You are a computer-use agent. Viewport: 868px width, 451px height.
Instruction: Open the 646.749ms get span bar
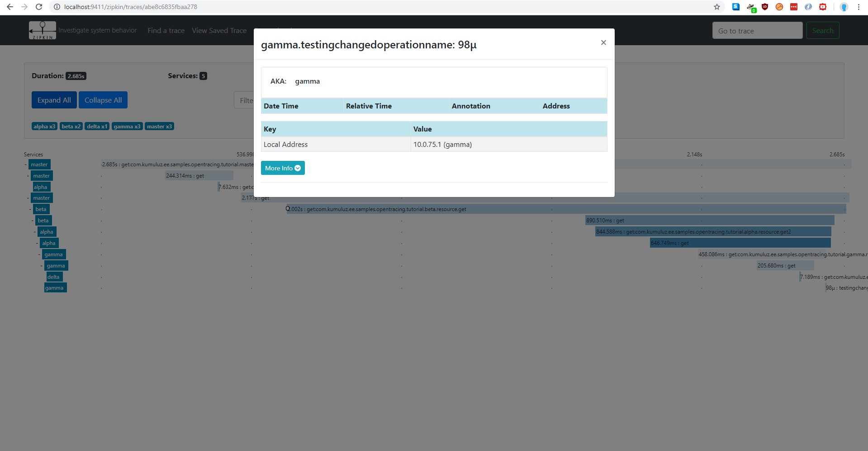coord(740,243)
